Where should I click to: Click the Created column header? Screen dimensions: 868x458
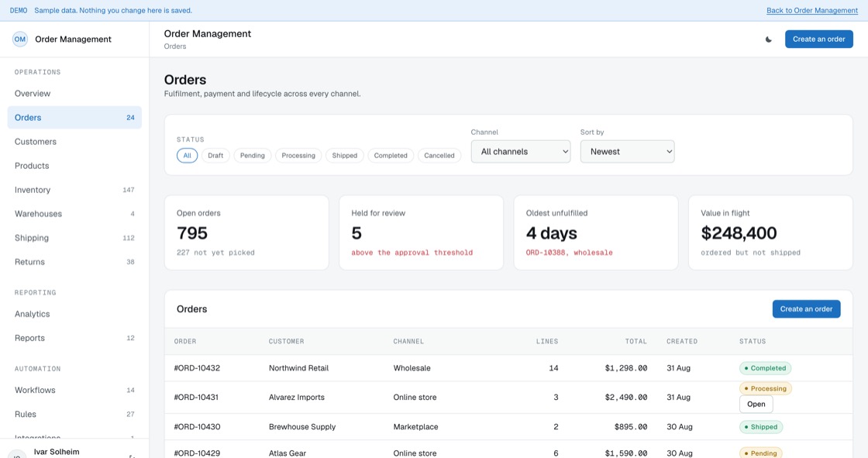click(x=682, y=342)
